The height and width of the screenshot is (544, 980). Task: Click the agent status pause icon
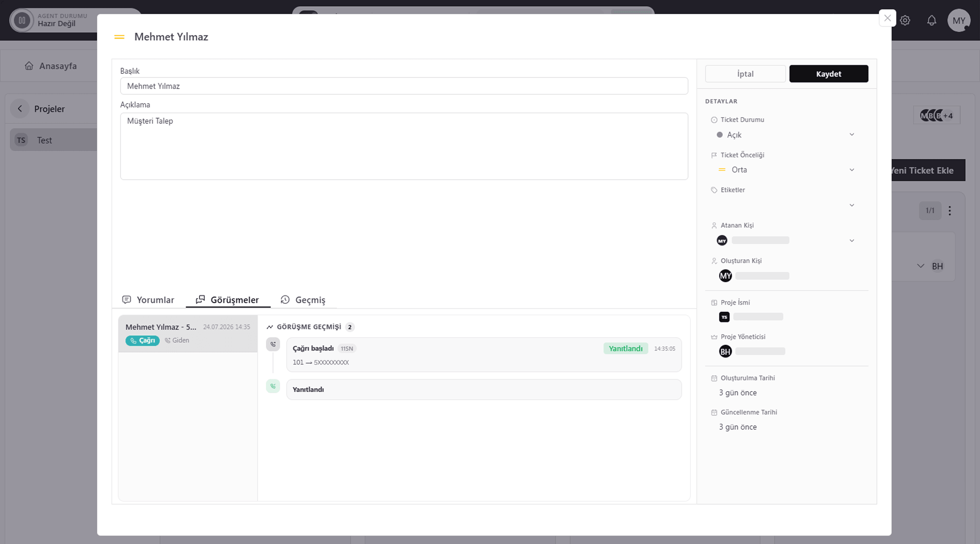[x=22, y=20]
